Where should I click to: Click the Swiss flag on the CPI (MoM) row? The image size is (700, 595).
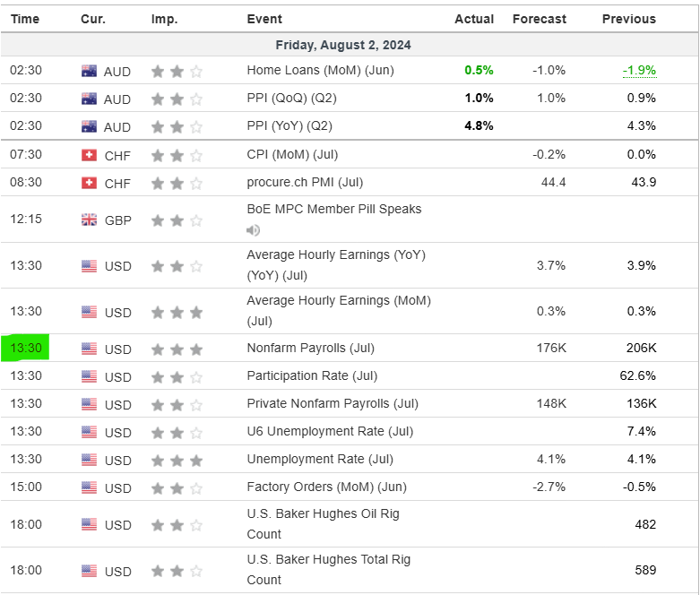click(89, 155)
